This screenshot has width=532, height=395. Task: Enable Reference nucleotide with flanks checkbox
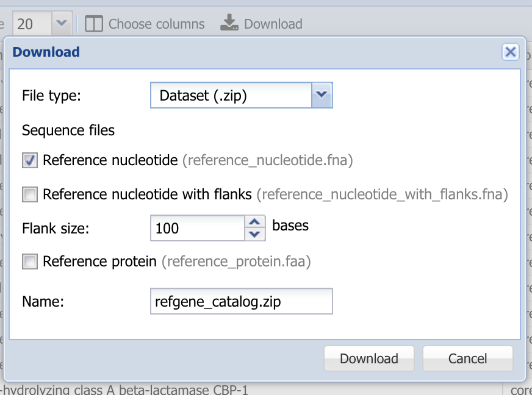[x=30, y=194]
